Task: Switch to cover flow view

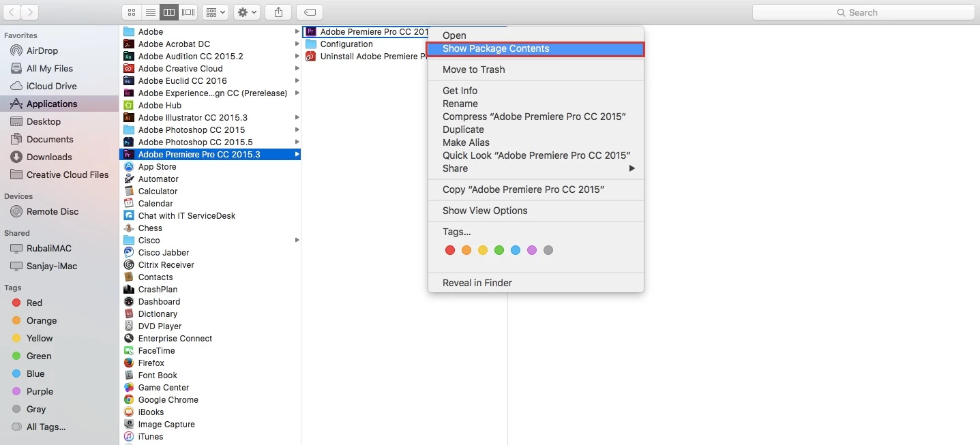Action: tap(188, 12)
